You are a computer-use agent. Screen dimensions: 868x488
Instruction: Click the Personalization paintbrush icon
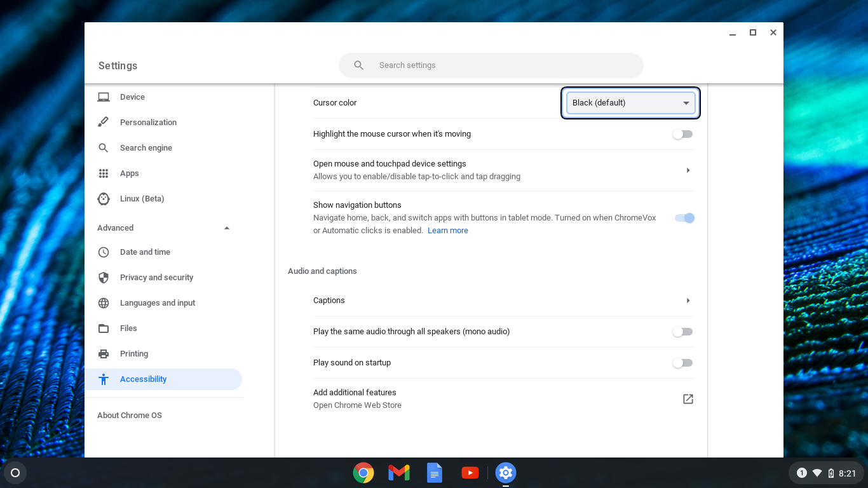tap(104, 122)
